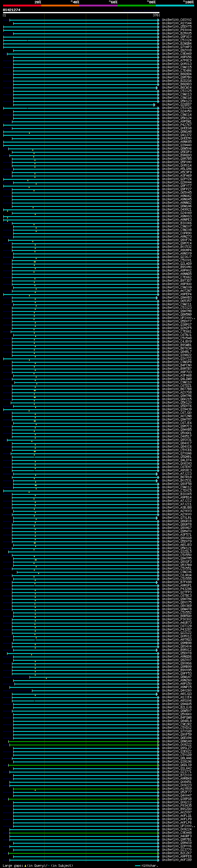The height and width of the screenshot is (868, 197).
Task: Click the query end position 376
Action: pyautogui.click(x=155, y=15)
